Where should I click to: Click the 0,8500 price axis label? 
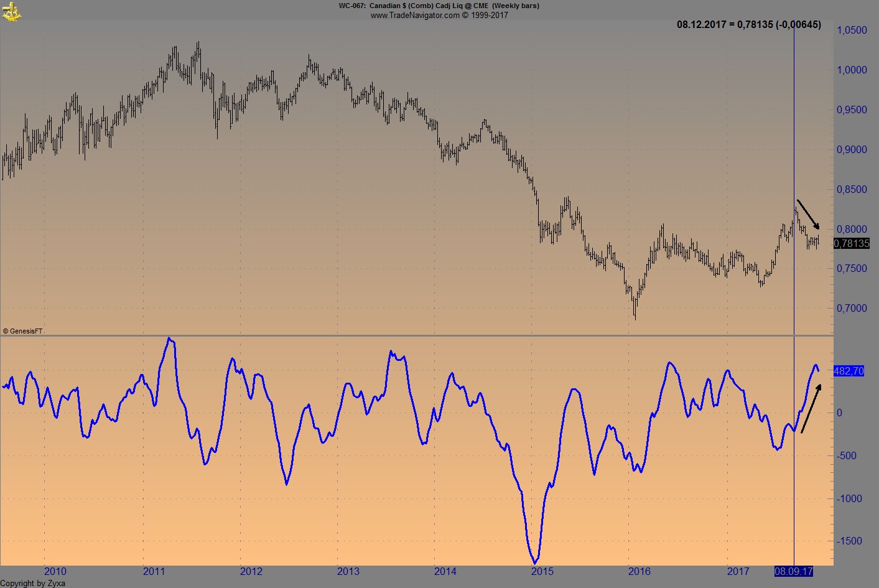click(x=852, y=190)
